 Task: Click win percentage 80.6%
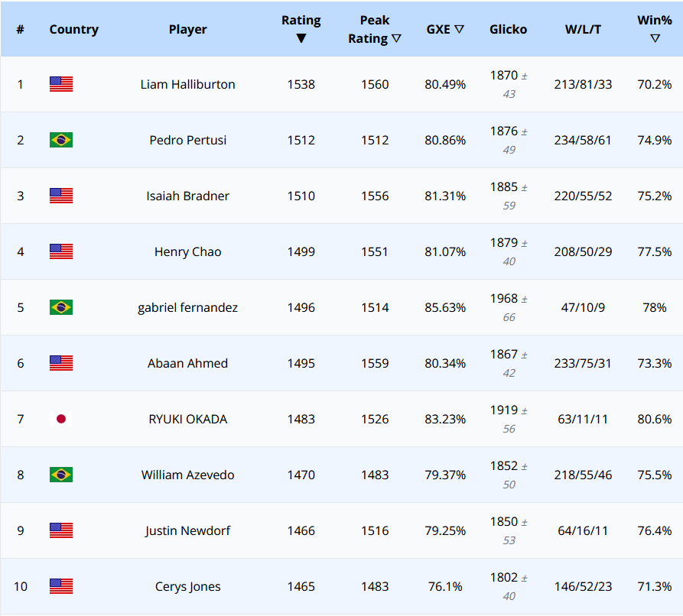coord(655,419)
